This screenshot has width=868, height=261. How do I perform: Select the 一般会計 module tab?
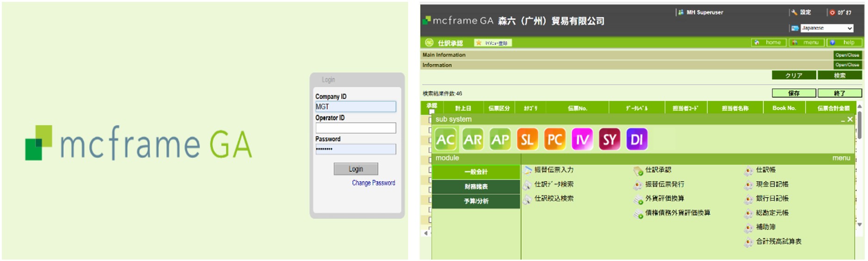[x=476, y=172]
